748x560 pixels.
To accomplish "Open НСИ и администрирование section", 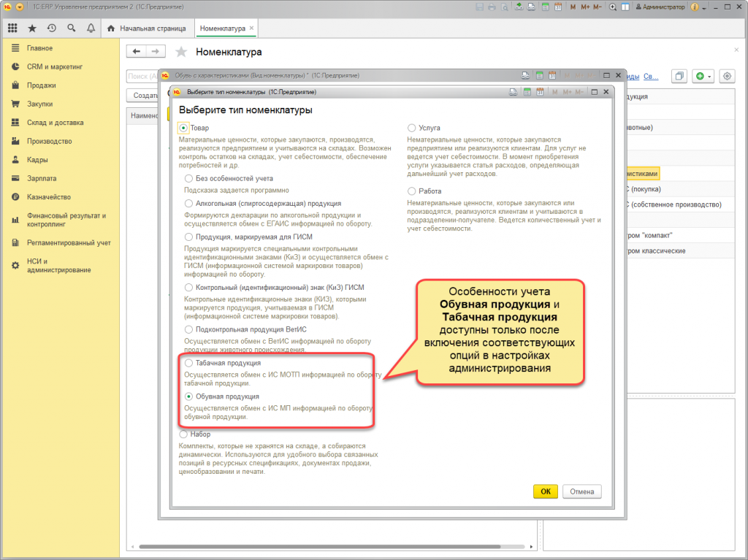I will click(x=58, y=266).
